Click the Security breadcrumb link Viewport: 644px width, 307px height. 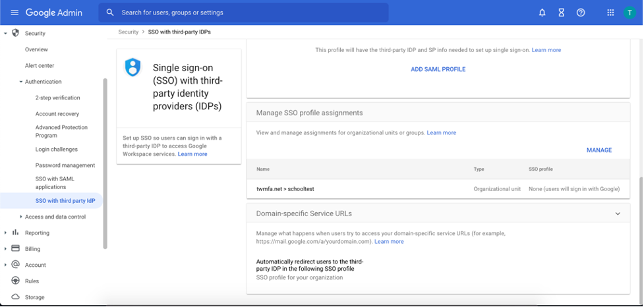pyautogui.click(x=128, y=32)
